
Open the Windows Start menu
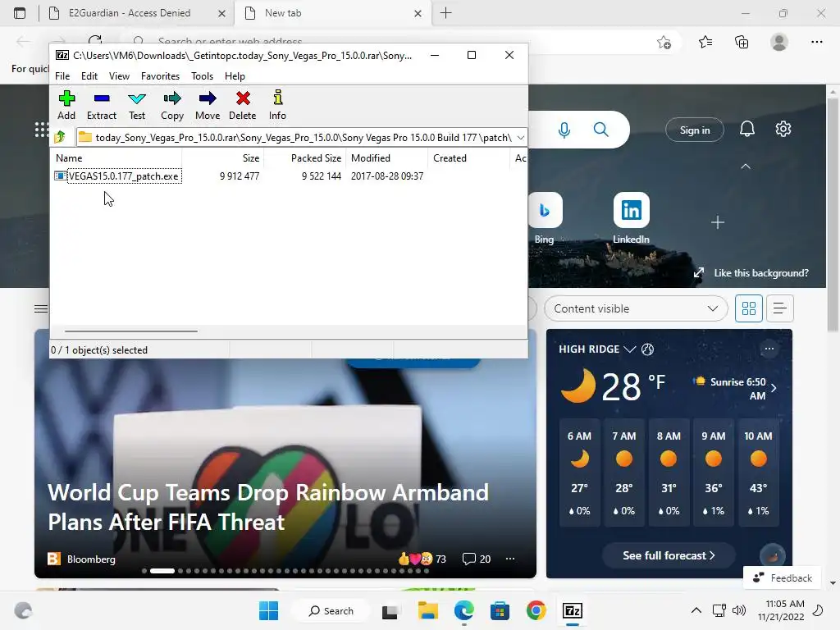click(268, 610)
